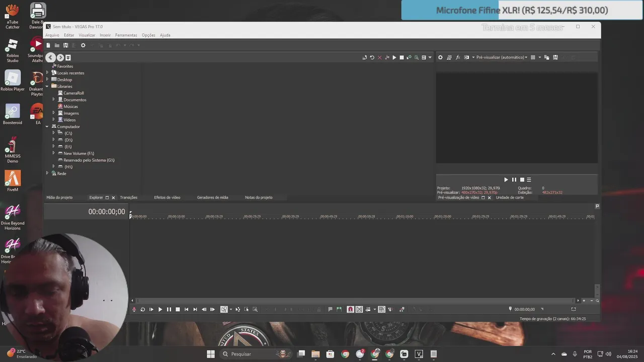The width and height of the screenshot is (644, 362).
Task: Open the VEGAS Pro taskbar icon
Action: click(x=419, y=354)
